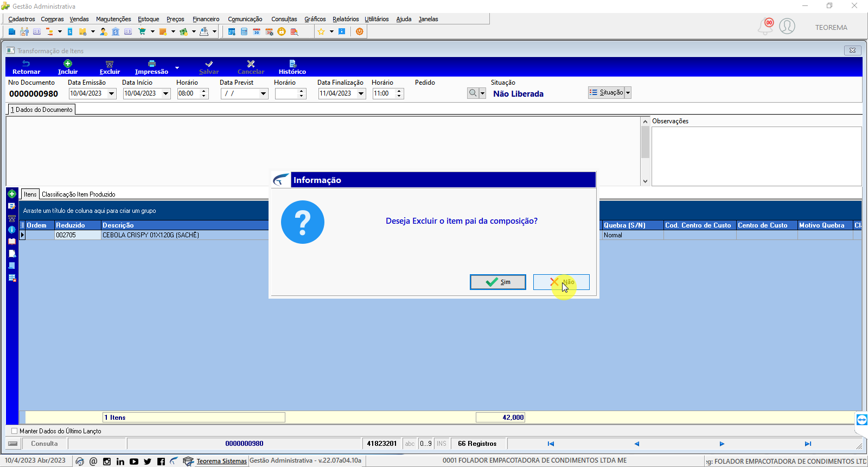The height and width of the screenshot is (467, 868).
Task: Go to the last record arrow
Action: coord(808,444)
